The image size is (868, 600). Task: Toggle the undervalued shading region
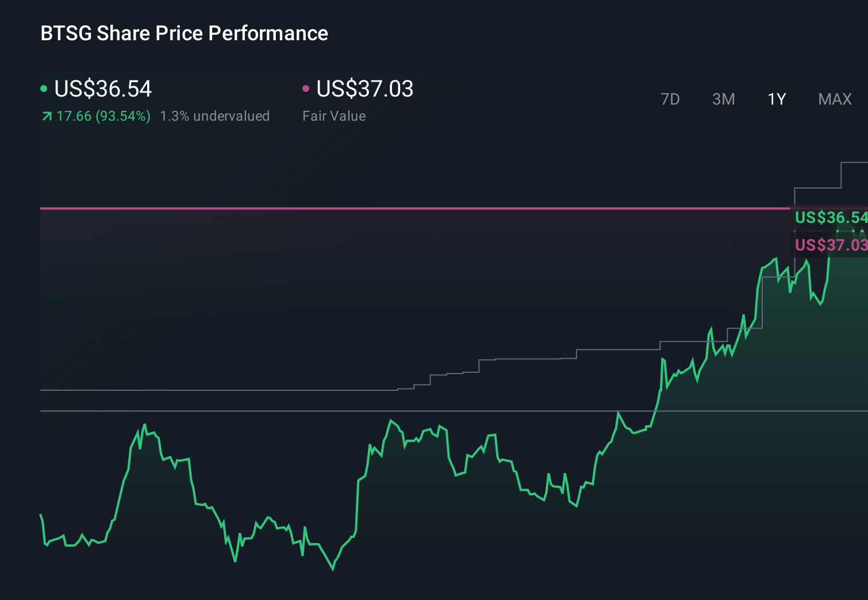[216, 116]
